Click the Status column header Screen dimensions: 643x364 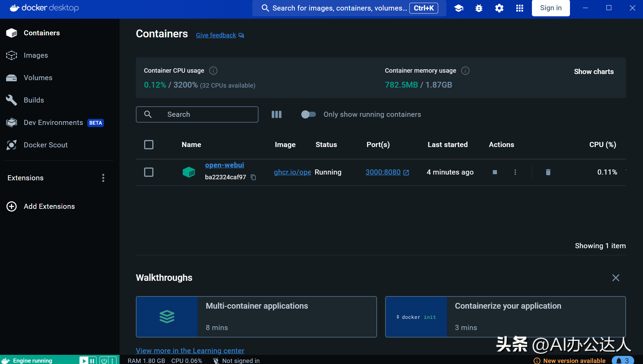[326, 145]
